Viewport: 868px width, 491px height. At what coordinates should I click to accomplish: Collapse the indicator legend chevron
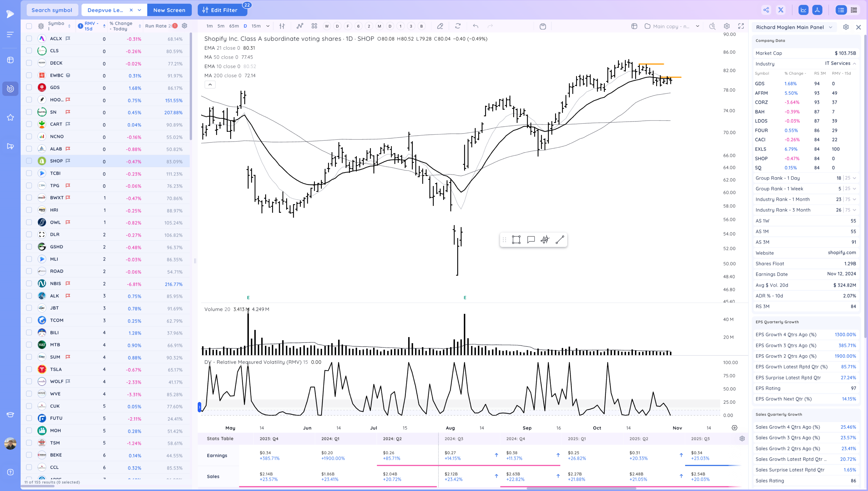point(210,85)
